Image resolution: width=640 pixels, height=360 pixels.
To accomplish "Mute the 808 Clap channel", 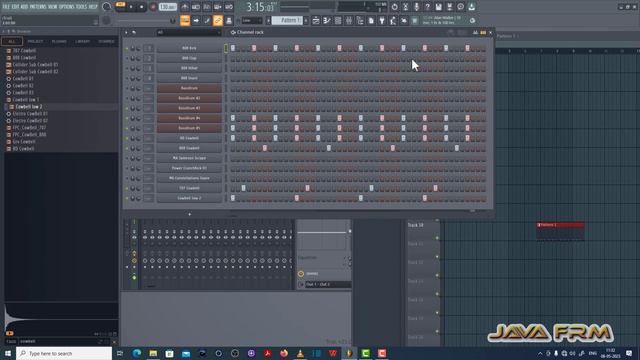I will [x=127, y=58].
